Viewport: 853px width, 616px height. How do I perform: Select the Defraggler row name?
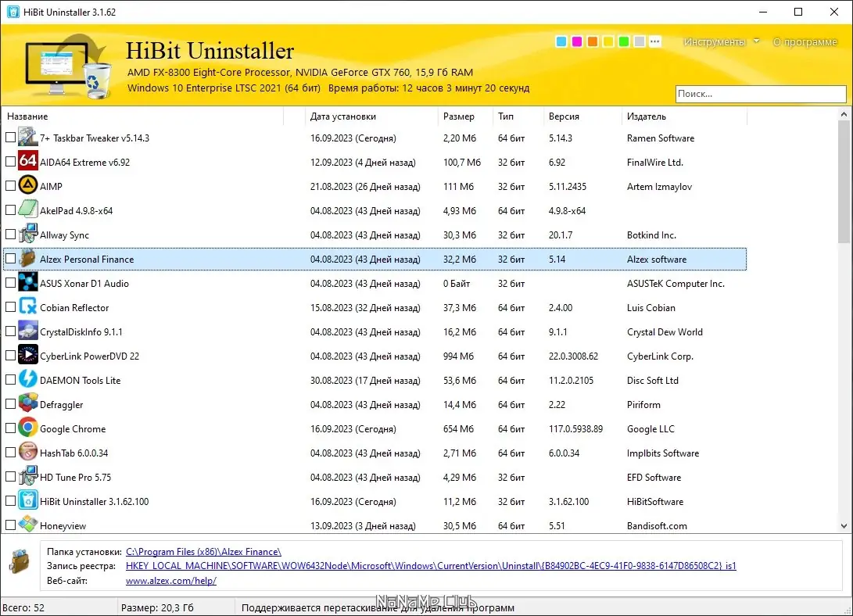point(62,404)
